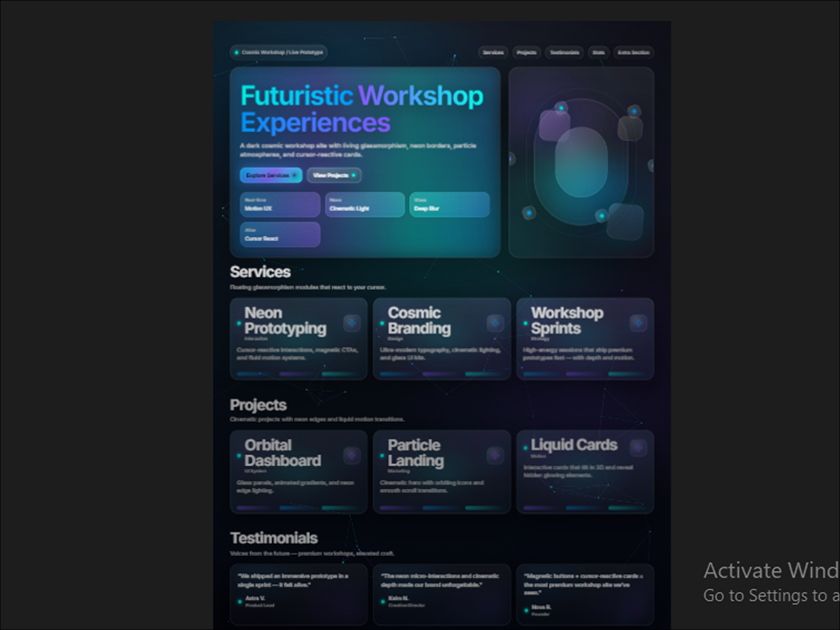Click the Astra V. testimonial card
This screenshot has height=630, width=840.
click(299, 594)
